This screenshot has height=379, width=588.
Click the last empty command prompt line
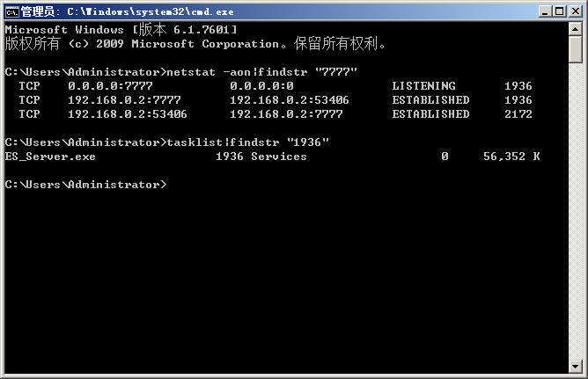(x=85, y=185)
